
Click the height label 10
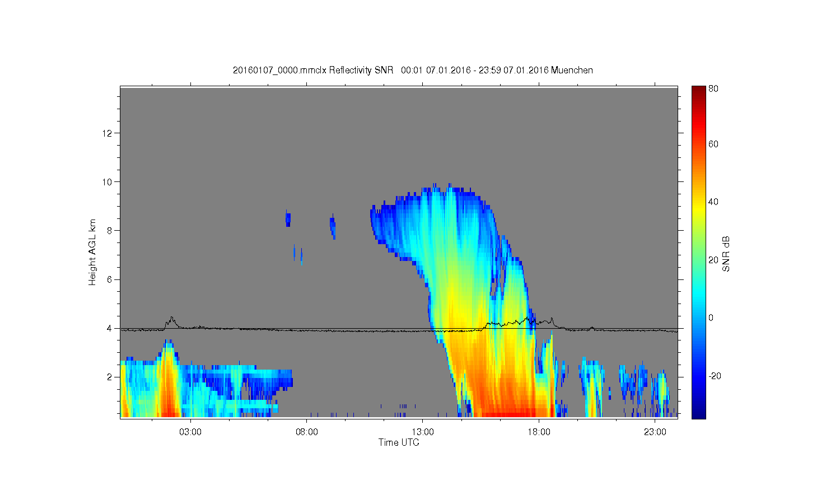pyautogui.click(x=108, y=181)
